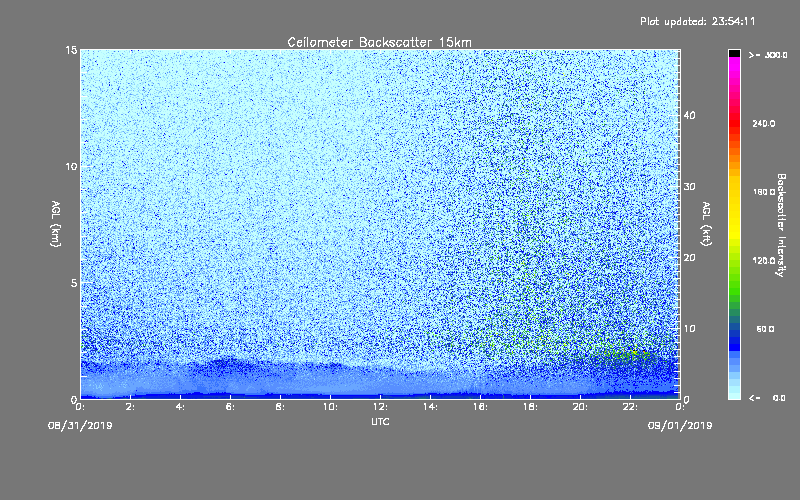Click the Backscatter Intensity colorbar label
Screen dimensions: 800x500
click(x=781, y=225)
